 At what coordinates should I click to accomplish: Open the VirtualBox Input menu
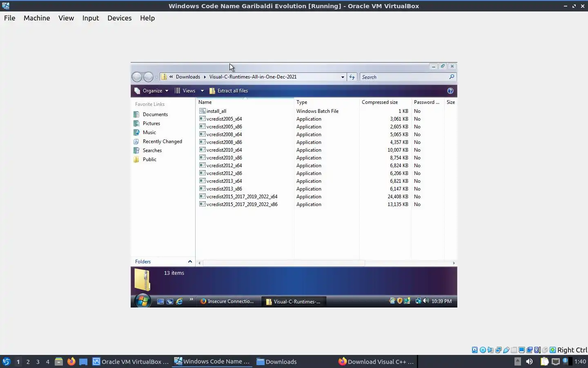click(91, 18)
